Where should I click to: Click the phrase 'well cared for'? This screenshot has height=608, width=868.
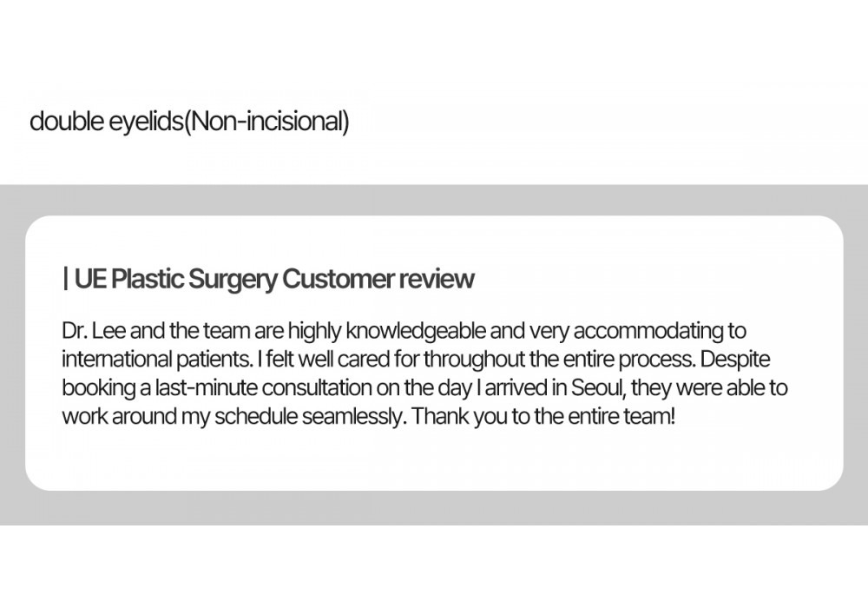(x=358, y=360)
